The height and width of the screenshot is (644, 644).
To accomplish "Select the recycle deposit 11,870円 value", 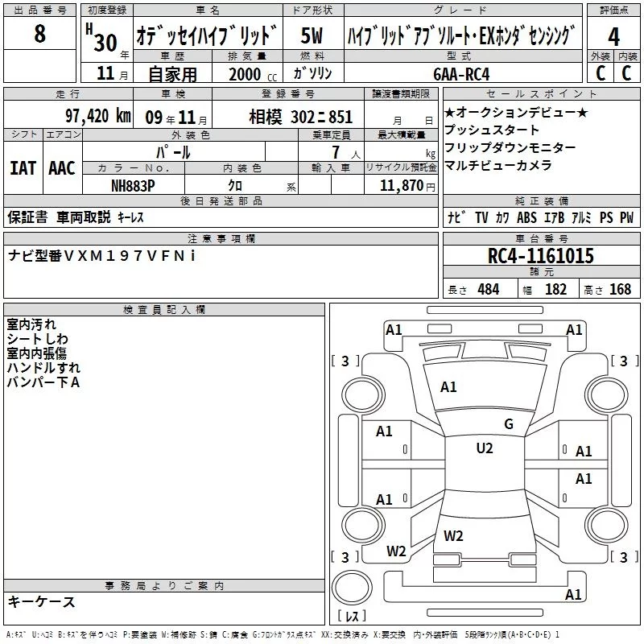I will click(x=407, y=186).
